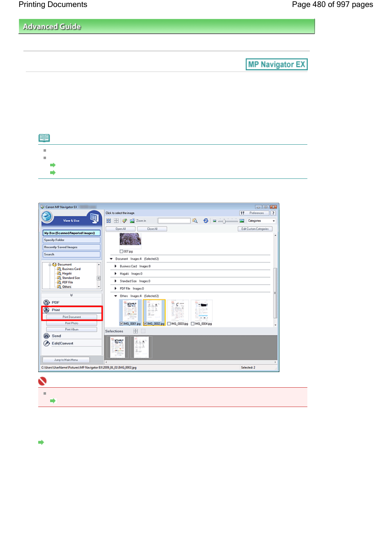Select My Box (Scanned/Imported Images)
This screenshot has height=555, width=392.
click(x=71, y=233)
